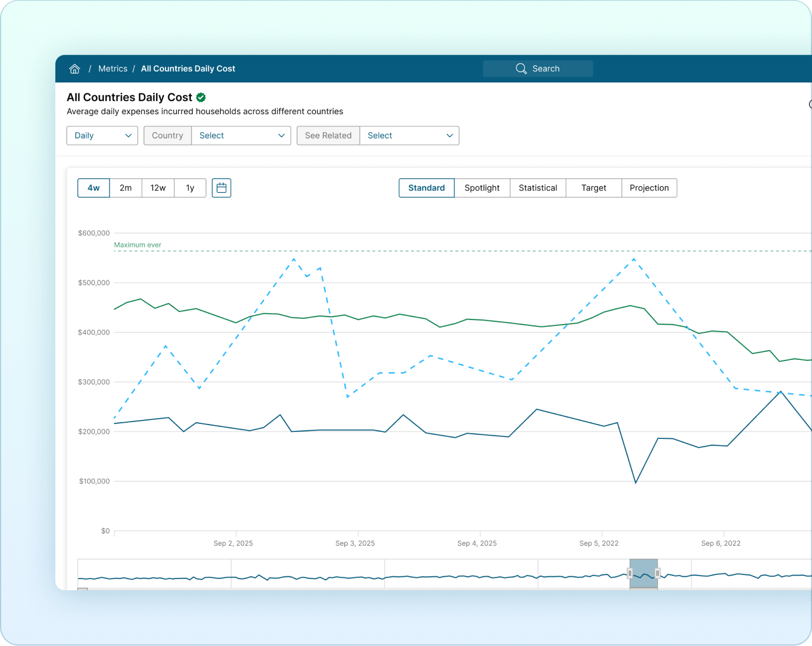Select the 12w time range
This screenshot has height=646, width=812.
point(158,187)
